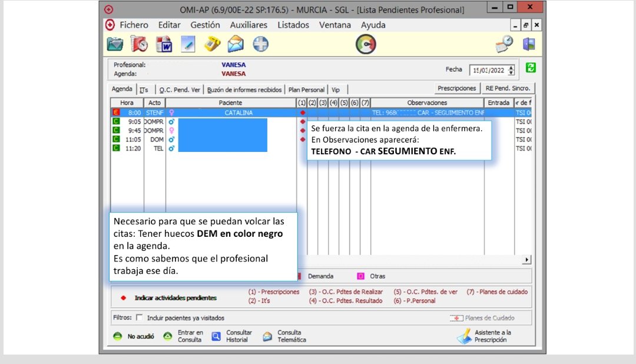This screenshot has width=636, height=364.
Task: Open the Gestión menu
Action: tap(206, 25)
